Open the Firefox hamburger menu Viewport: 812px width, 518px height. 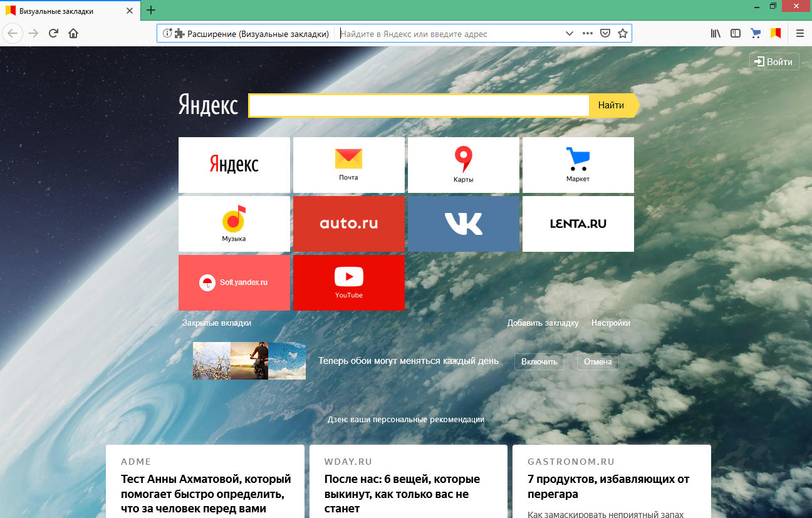click(x=799, y=33)
